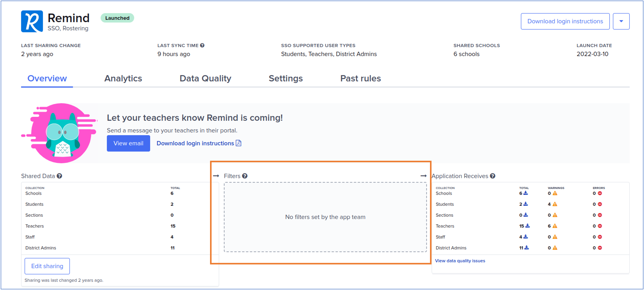This screenshot has width=644, height=290.
Task: Click download icon in Staff total row
Action: coord(526,237)
